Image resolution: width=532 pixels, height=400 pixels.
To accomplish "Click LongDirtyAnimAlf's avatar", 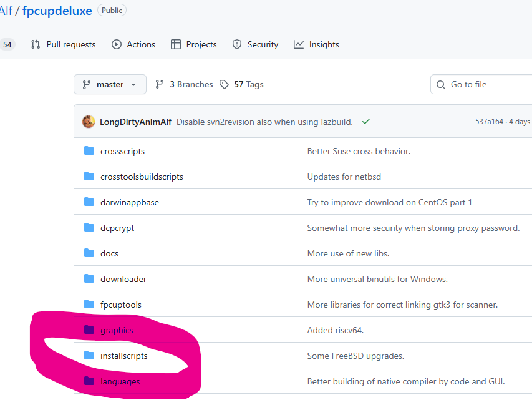I will (88, 122).
